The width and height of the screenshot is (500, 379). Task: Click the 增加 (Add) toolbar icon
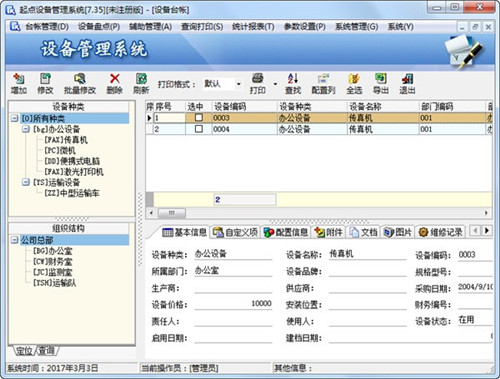19,84
